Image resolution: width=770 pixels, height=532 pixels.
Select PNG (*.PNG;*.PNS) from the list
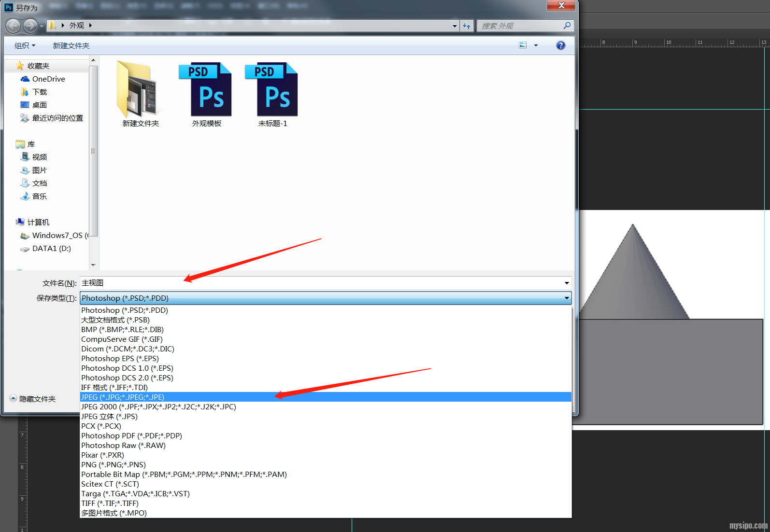point(114,464)
